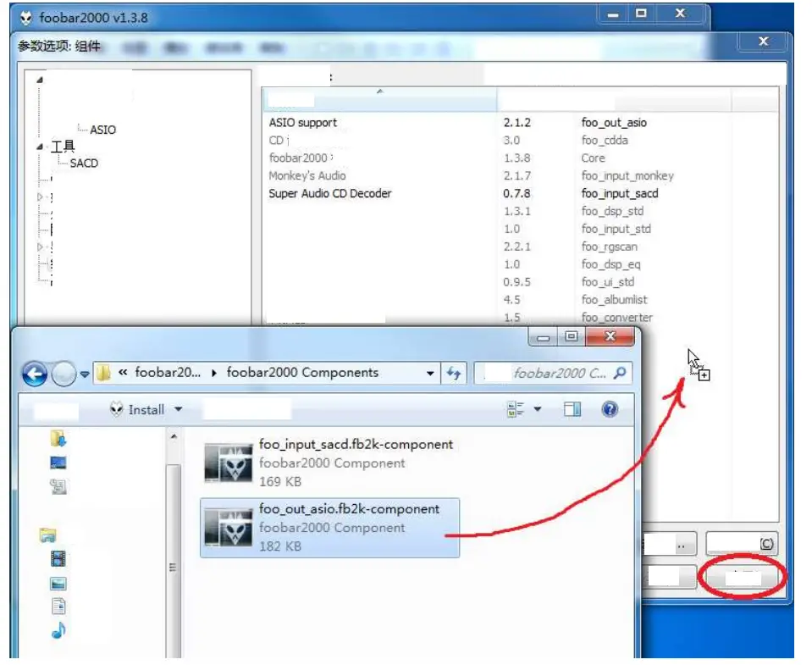The image size is (812, 665).
Task: Click the Explorer search box for foobar2000 Components
Action: [553, 374]
